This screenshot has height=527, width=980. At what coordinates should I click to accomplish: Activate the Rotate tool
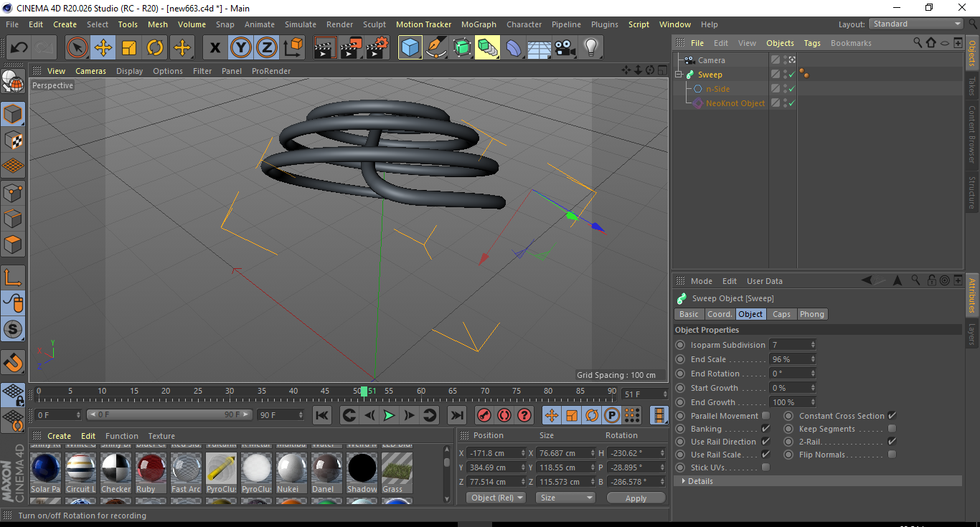[155, 48]
